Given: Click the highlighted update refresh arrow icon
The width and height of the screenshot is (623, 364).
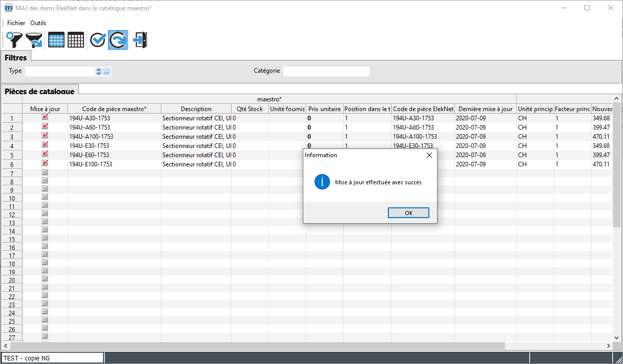Looking at the screenshot, I should pyautogui.click(x=118, y=39).
